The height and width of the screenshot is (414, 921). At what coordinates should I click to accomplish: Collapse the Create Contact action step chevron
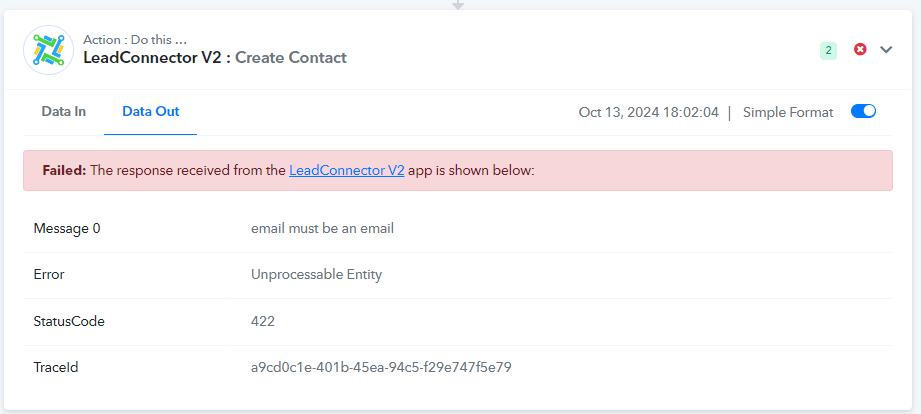tap(886, 50)
